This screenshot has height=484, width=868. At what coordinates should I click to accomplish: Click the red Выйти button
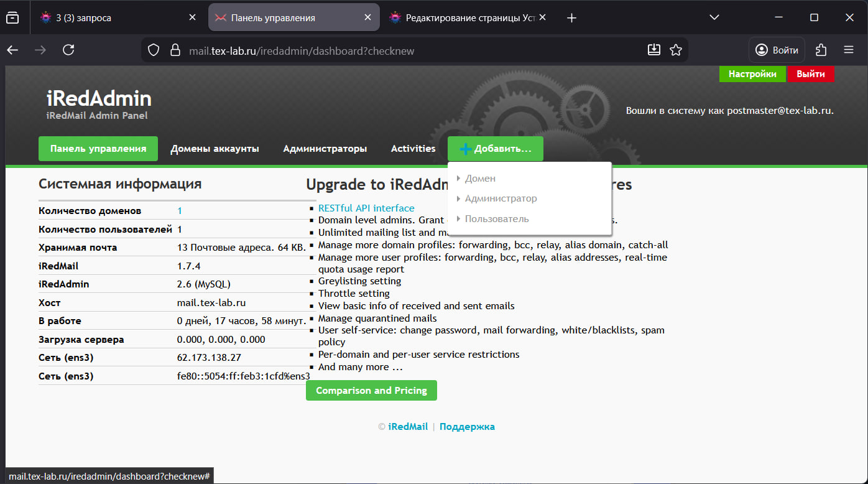point(810,74)
